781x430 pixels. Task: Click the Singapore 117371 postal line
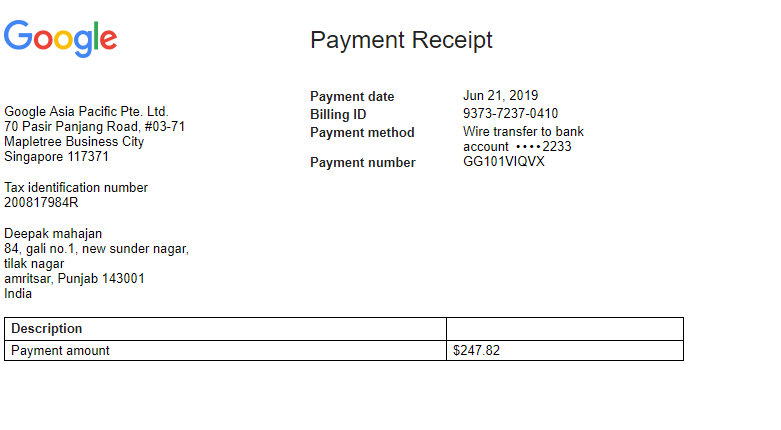click(56, 157)
